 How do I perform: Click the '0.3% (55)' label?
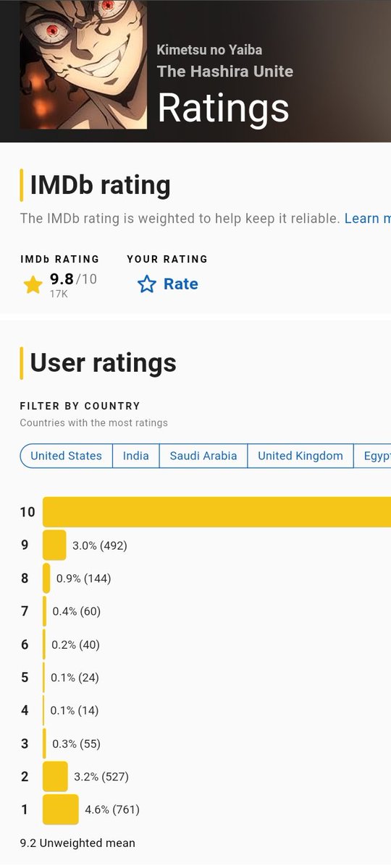[x=76, y=744]
